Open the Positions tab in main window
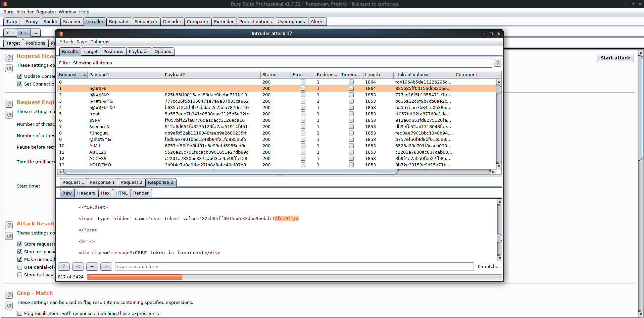The width and height of the screenshot is (644, 318). (x=35, y=43)
